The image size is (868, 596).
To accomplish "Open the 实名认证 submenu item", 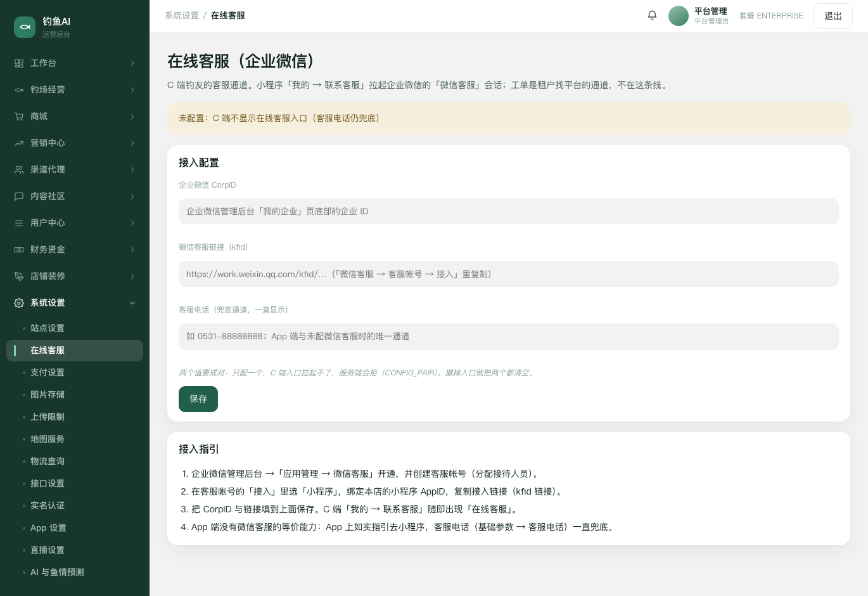I will tap(75, 506).
